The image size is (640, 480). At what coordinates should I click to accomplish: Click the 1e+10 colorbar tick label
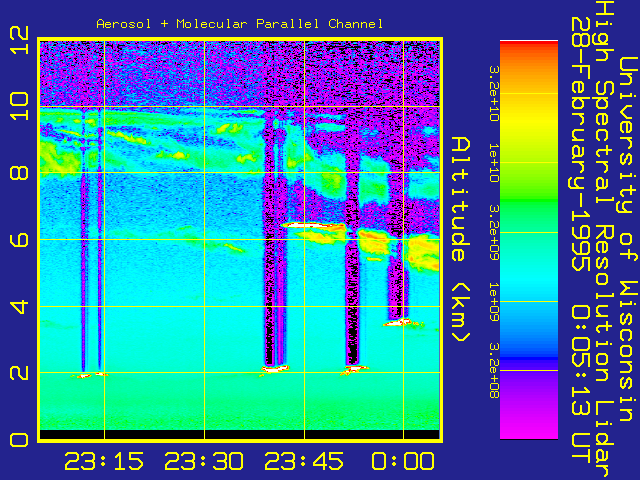tap(493, 163)
